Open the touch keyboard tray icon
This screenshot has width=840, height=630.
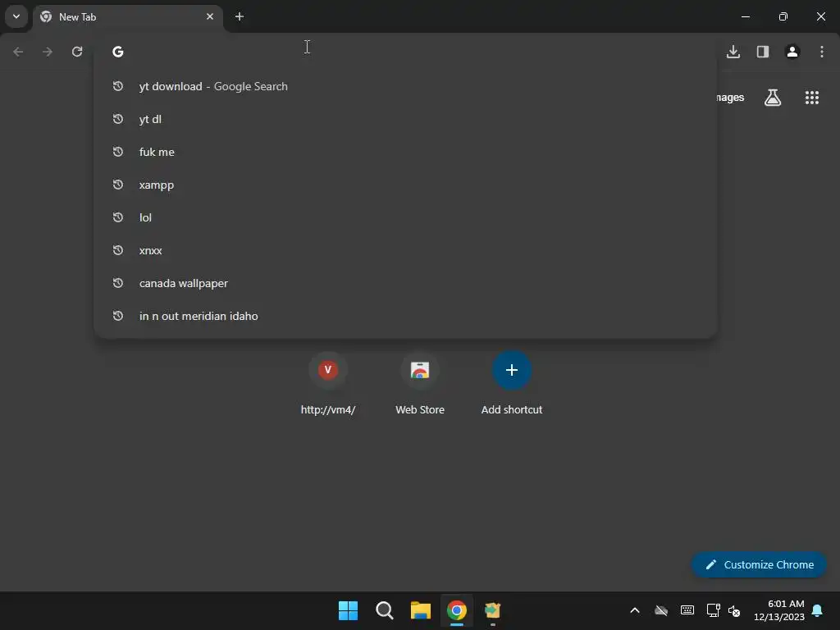(687, 610)
